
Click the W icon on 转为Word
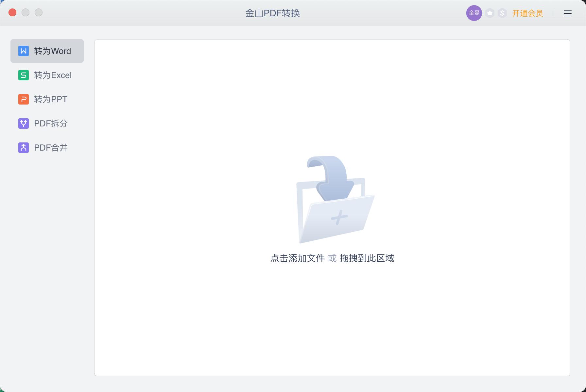point(23,51)
